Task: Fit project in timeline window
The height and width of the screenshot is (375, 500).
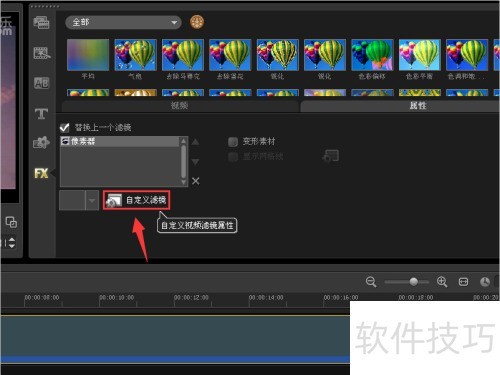Action: click(x=463, y=282)
